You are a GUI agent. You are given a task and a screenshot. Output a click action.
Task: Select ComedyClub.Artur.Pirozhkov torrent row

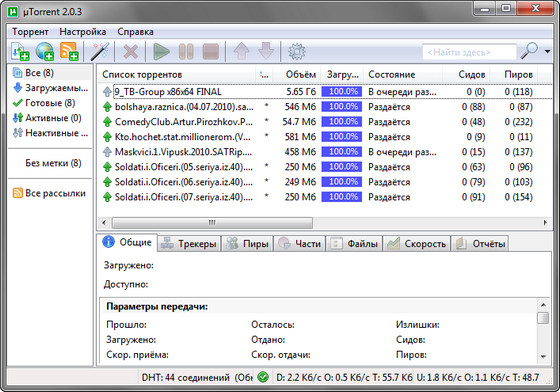click(x=325, y=122)
